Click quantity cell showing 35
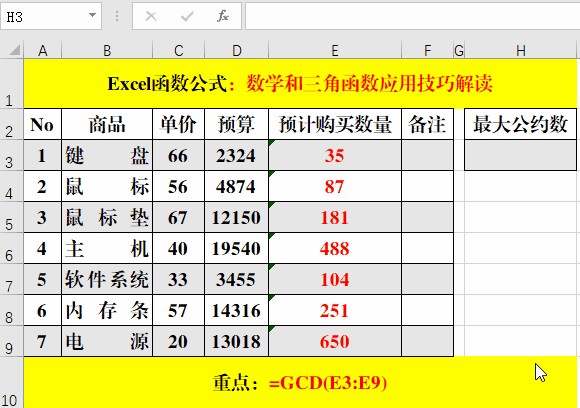Image resolution: width=580 pixels, height=408 pixels. 335,155
